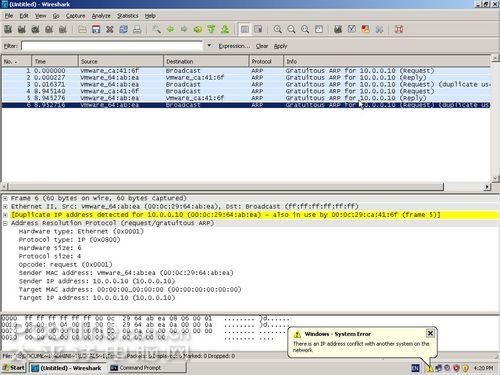Open the Statistics menu
Viewport: 500px width, 375px height.
[x=128, y=16]
